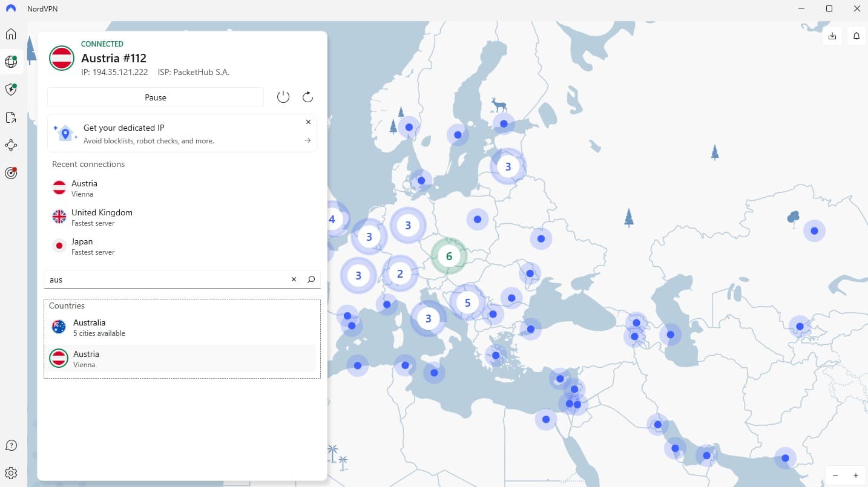This screenshot has width=868, height=487.
Task: Click the IP: 194.35.121.222 text
Action: pos(114,72)
